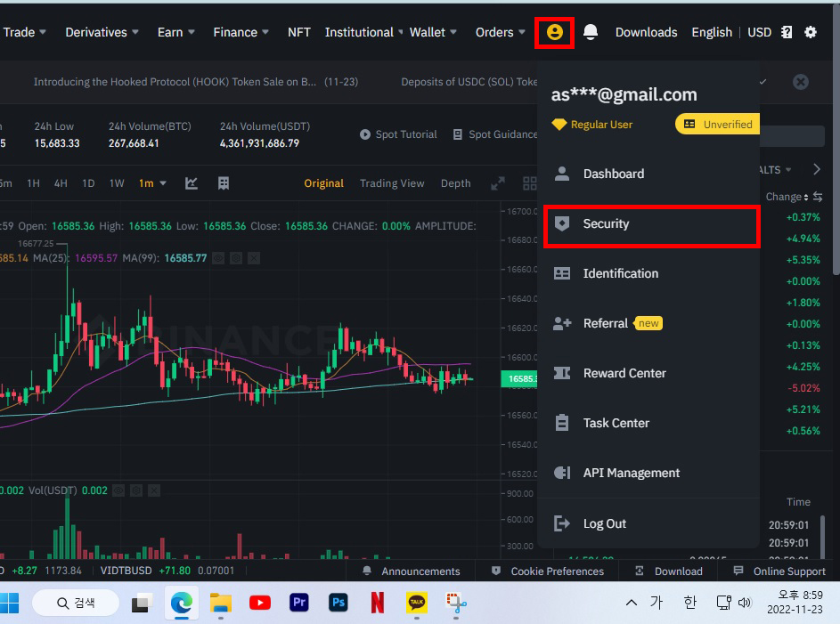Click the Spot Tutorial play icon

pos(365,134)
